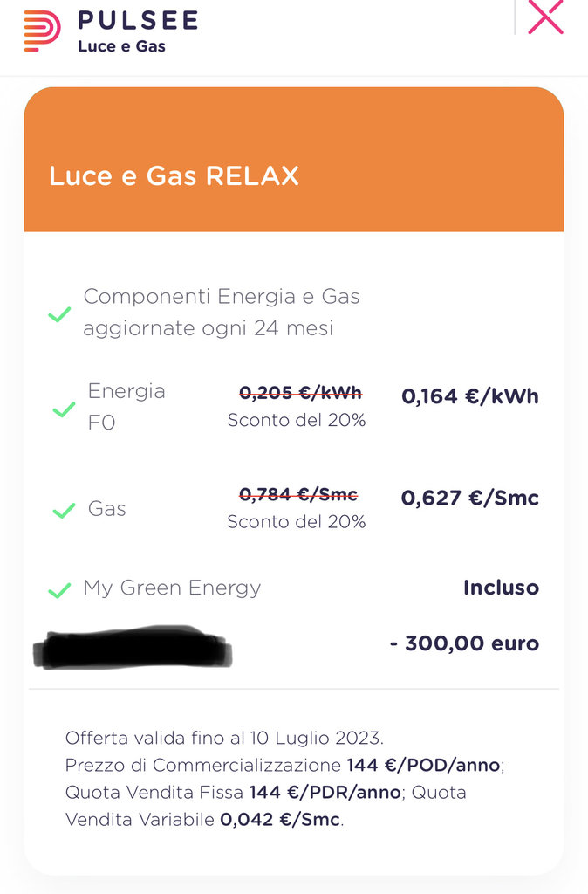Click Sconto del 20% under energy price

click(x=297, y=421)
